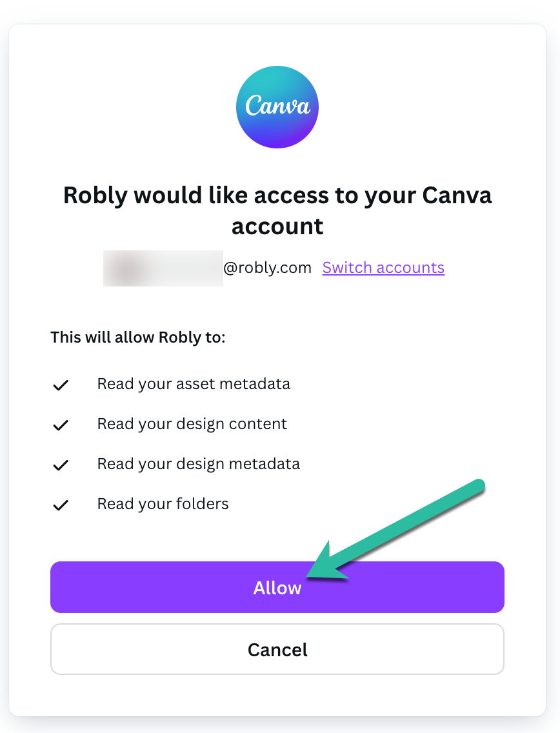Viewport: 560px width, 733px height.
Task: Click the Read your asset metadata text
Action: pyautogui.click(x=194, y=384)
